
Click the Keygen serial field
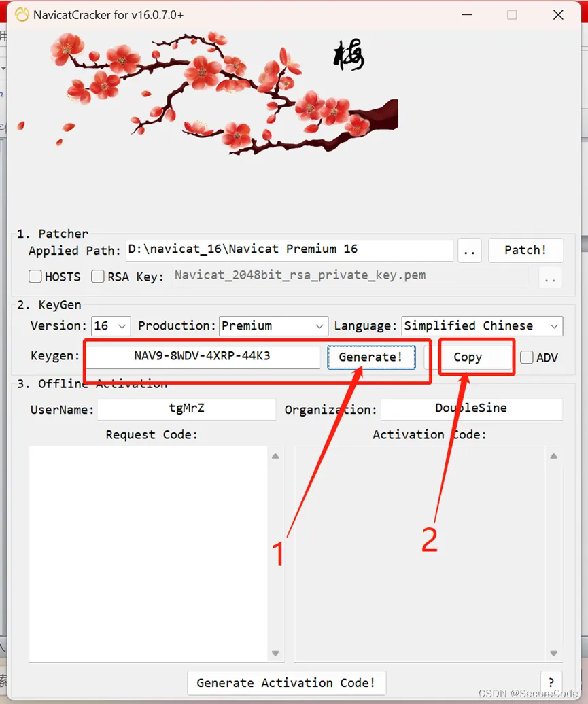[203, 357]
